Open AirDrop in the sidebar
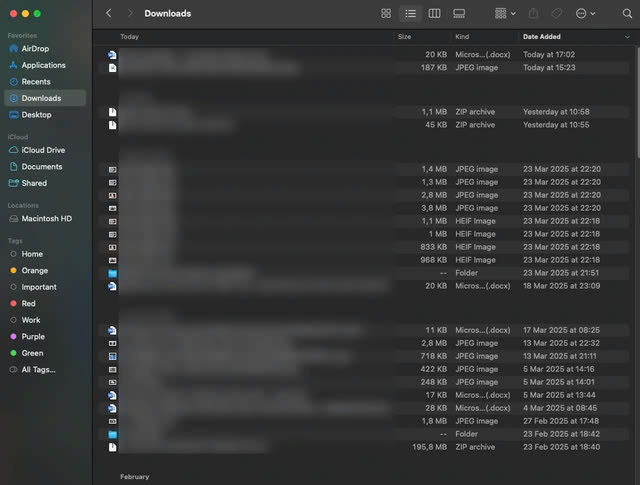The width and height of the screenshot is (640, 485). (35, 48)
